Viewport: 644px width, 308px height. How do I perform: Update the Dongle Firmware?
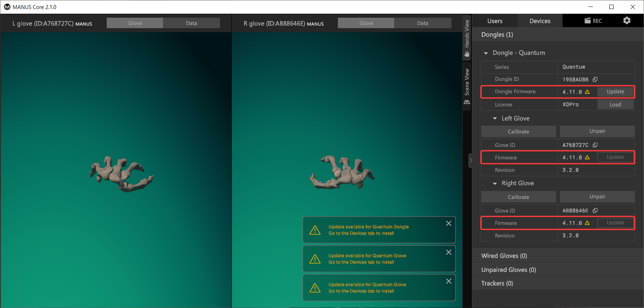tap(615, 92)
